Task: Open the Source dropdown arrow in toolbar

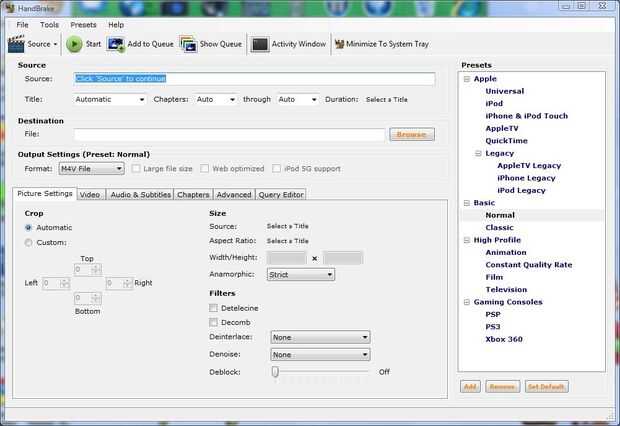Action: [55, 44]
